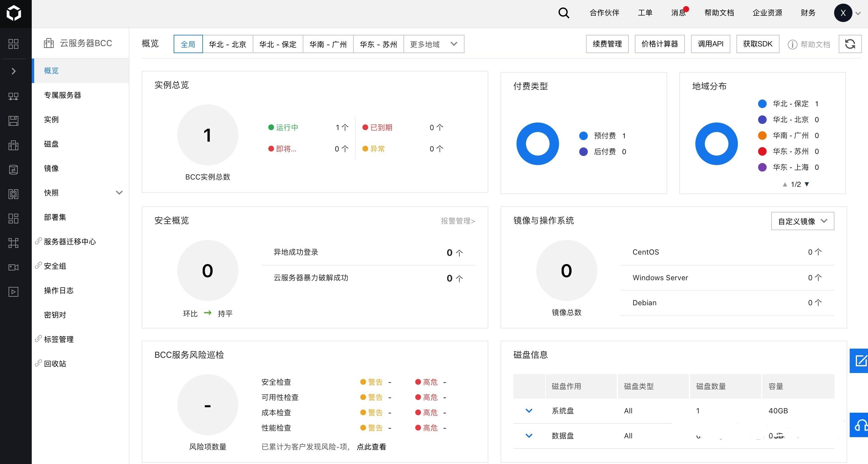
Task: Open the 回收站 link
Action: pyautogui.click(x=55, y=364)
